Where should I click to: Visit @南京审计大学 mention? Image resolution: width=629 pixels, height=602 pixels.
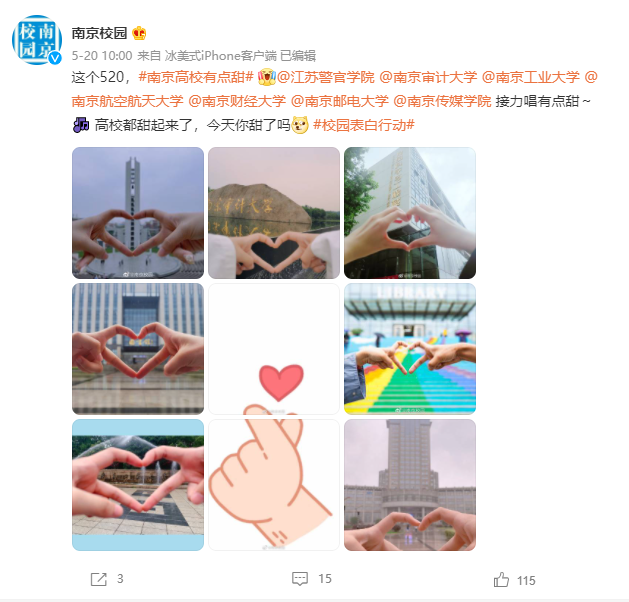[428, 77]
